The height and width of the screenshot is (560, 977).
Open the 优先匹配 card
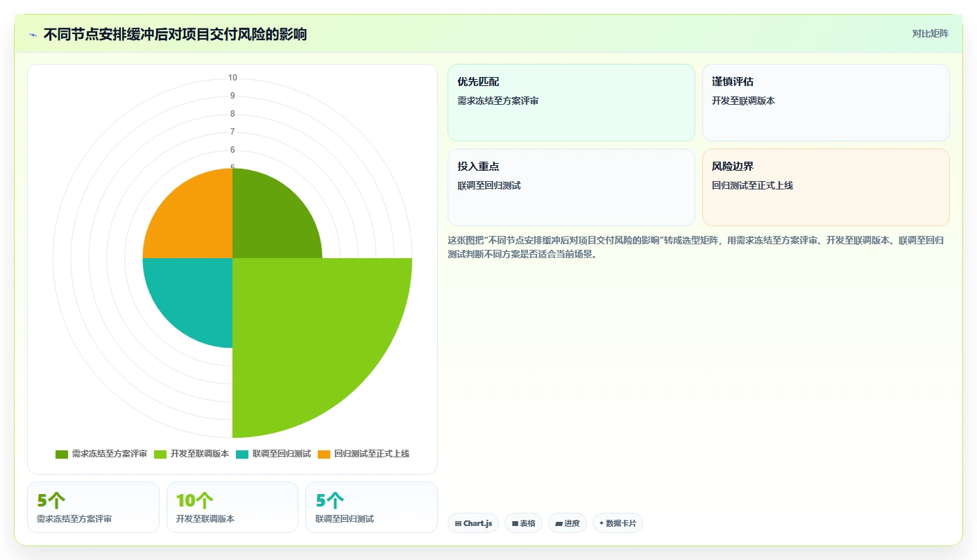571,103
